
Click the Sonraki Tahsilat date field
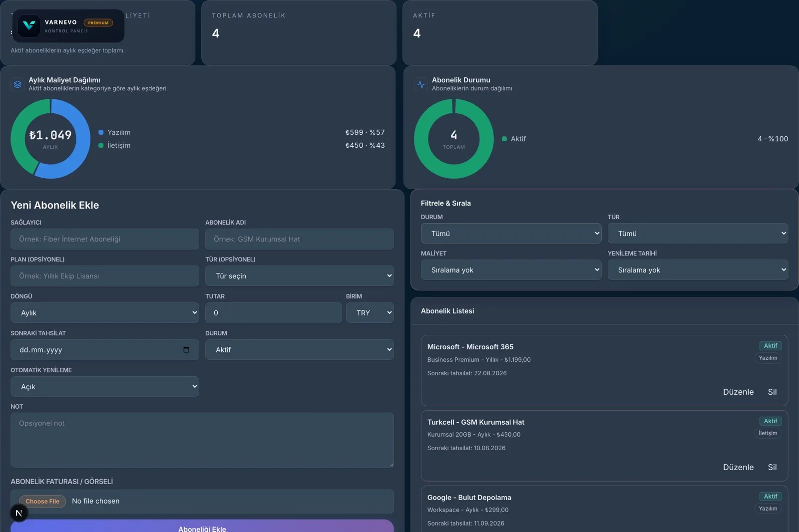[105, 350]
